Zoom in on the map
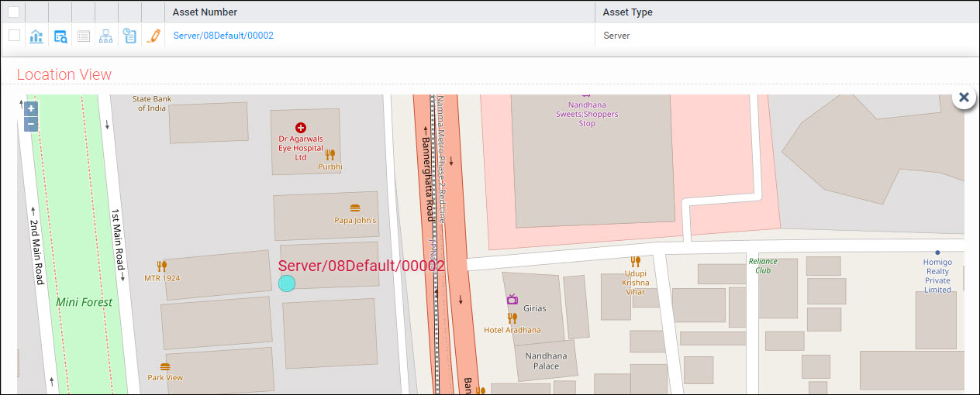980x395 pixels. (31, 109)
